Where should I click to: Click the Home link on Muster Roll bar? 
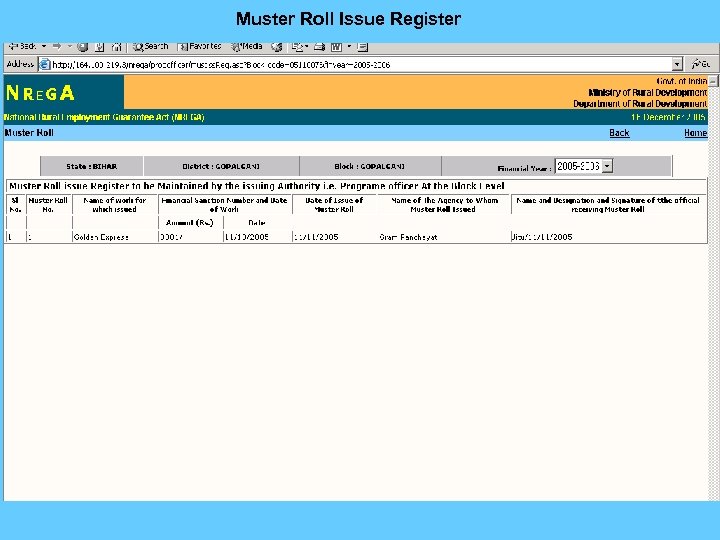pos(695,133)
